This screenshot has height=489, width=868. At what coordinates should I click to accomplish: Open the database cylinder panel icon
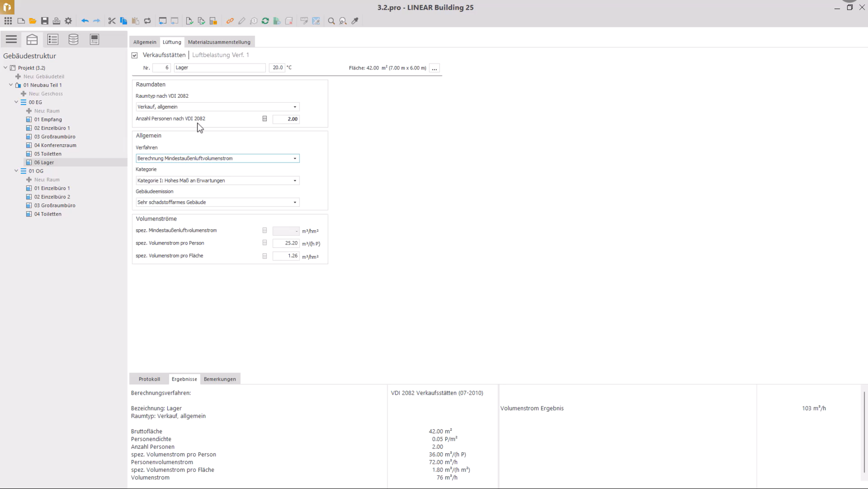click(73, 39)
